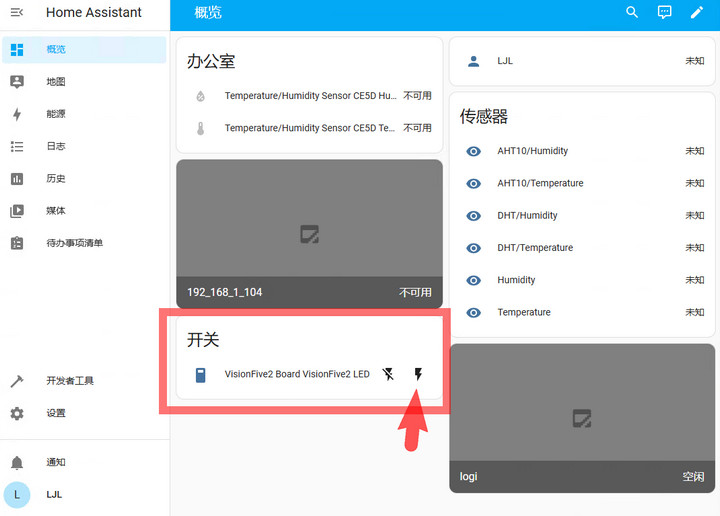
Task: Click the eye icon for AHT10/Temperature
Action: 473,184
